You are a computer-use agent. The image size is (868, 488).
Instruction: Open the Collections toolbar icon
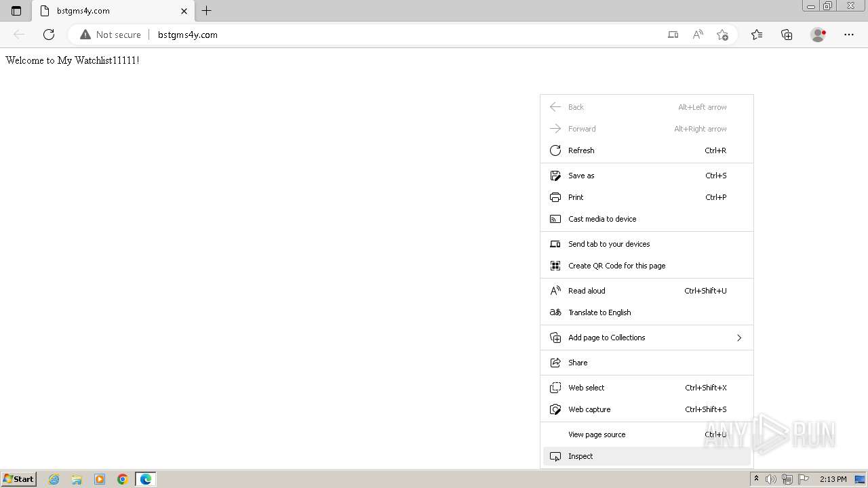coord(787,35)
